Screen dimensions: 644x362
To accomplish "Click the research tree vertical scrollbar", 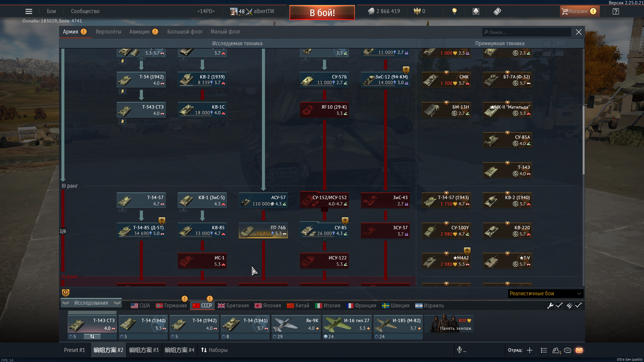I will 583,141.
